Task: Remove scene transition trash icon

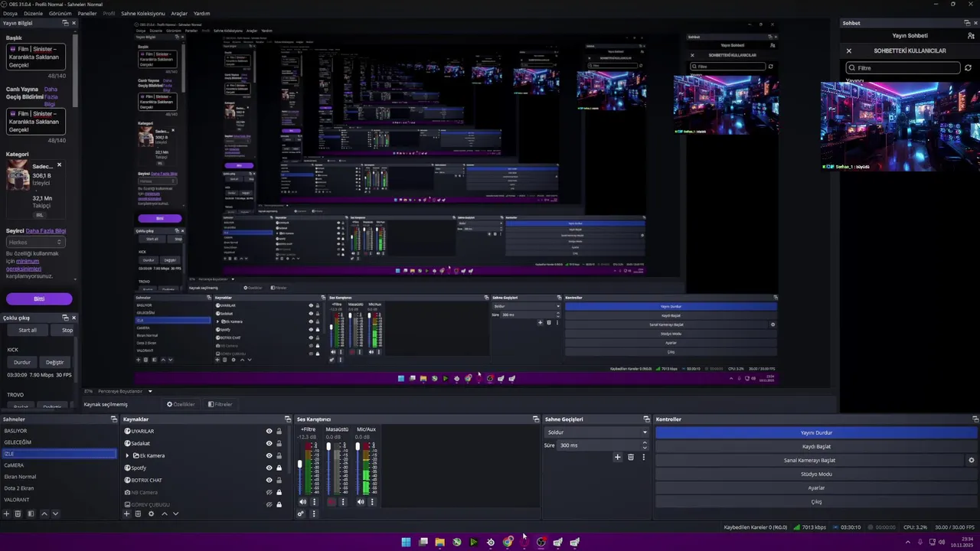Action: tap(631, 457)
